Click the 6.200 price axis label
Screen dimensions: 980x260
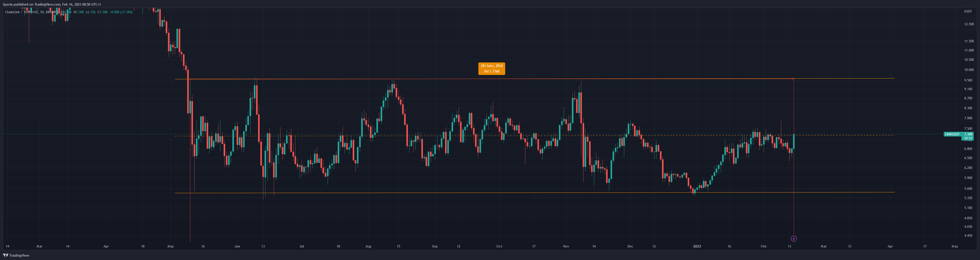click(968, 168)
